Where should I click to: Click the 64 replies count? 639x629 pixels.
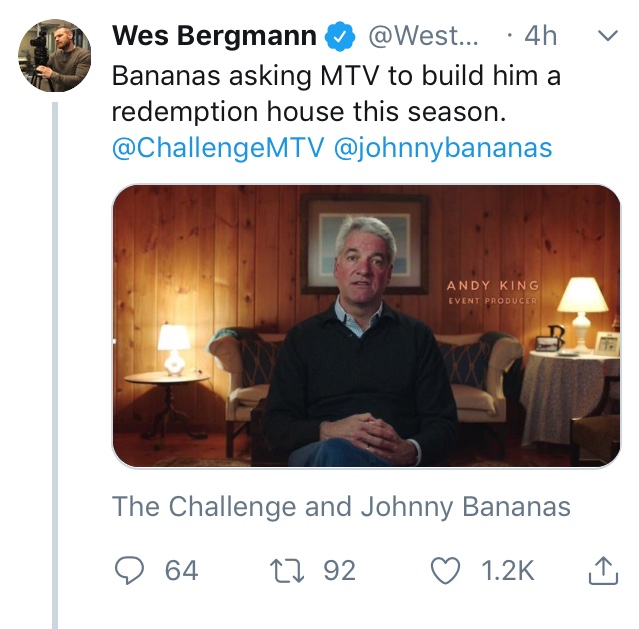181,570
